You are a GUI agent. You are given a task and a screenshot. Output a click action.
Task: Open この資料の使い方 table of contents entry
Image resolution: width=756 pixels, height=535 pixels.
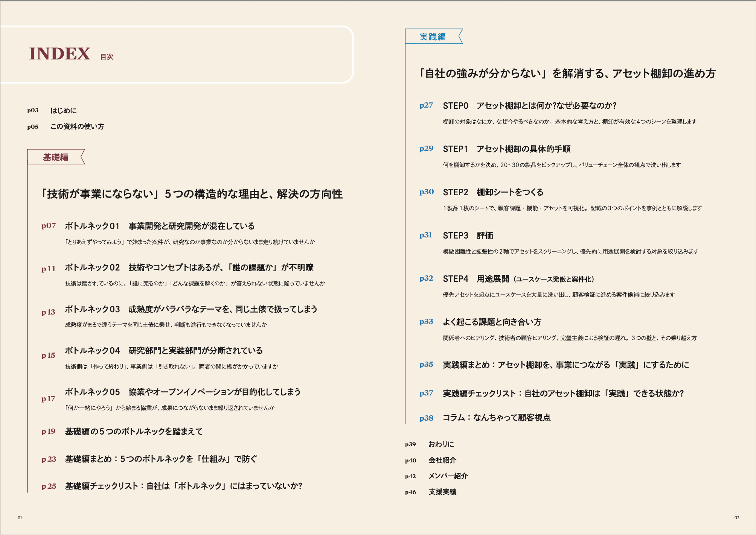77,127
